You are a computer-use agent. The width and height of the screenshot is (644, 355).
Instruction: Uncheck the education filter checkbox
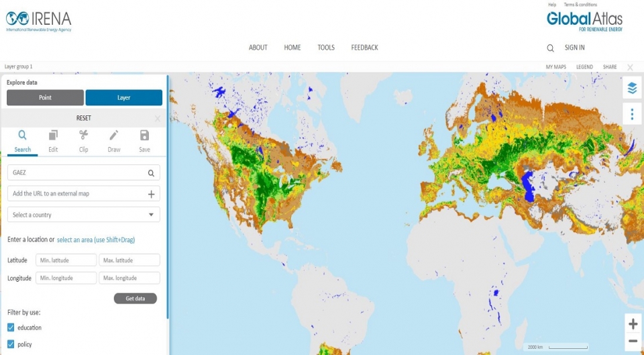pyautogui.click(x=11, y=327)
